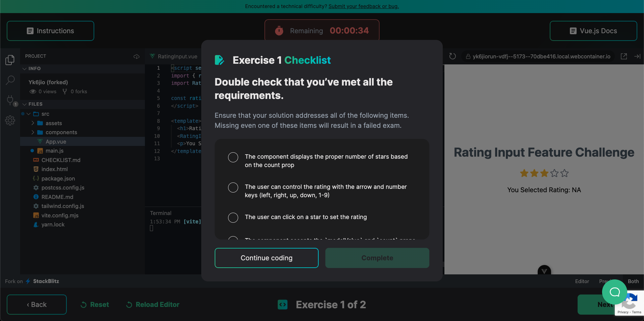Open preview in new tab icon
The width and height of the screenshot is (644, 321).
pos(624,56)
